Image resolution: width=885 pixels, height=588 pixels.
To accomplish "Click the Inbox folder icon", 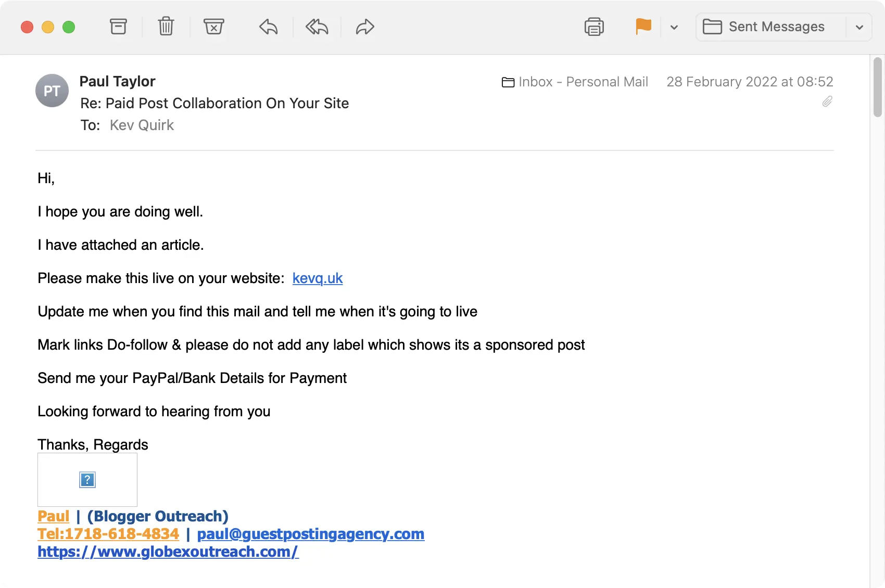I will (x=508, y=82).
